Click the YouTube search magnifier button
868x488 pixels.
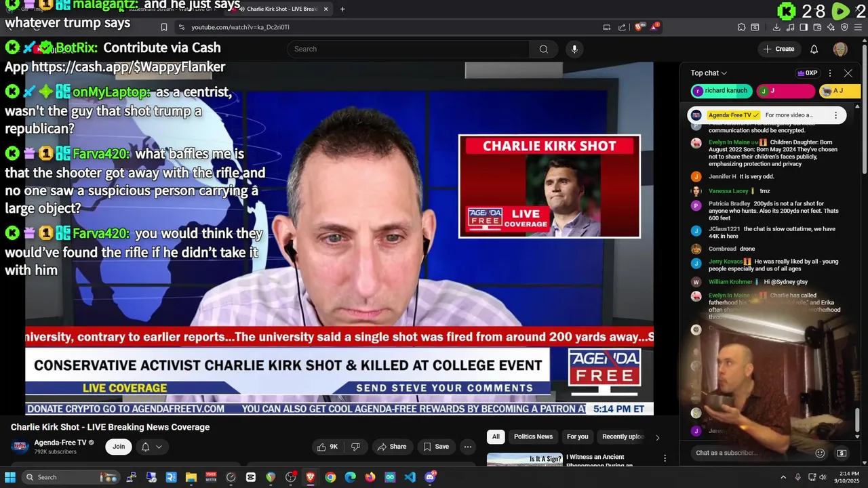(543, 49)
